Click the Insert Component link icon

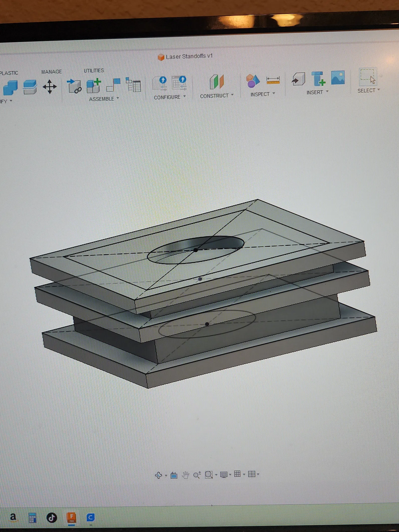74,86
